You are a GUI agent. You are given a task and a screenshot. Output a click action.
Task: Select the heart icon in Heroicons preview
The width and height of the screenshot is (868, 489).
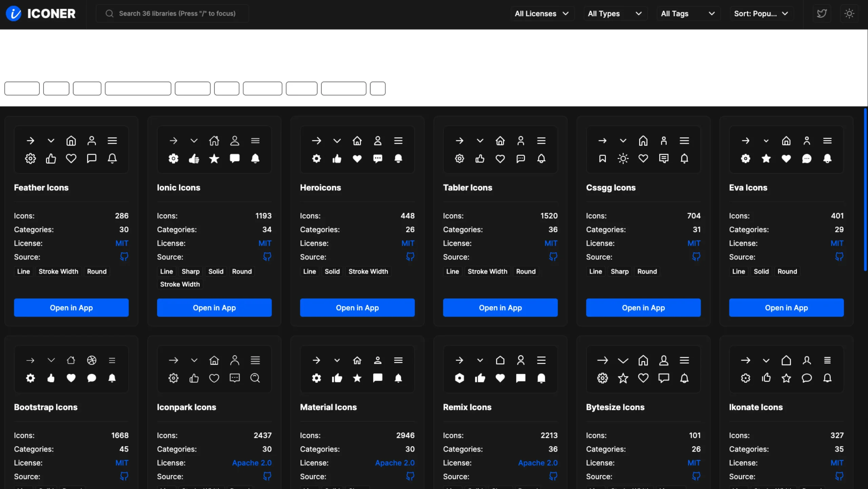357,158
